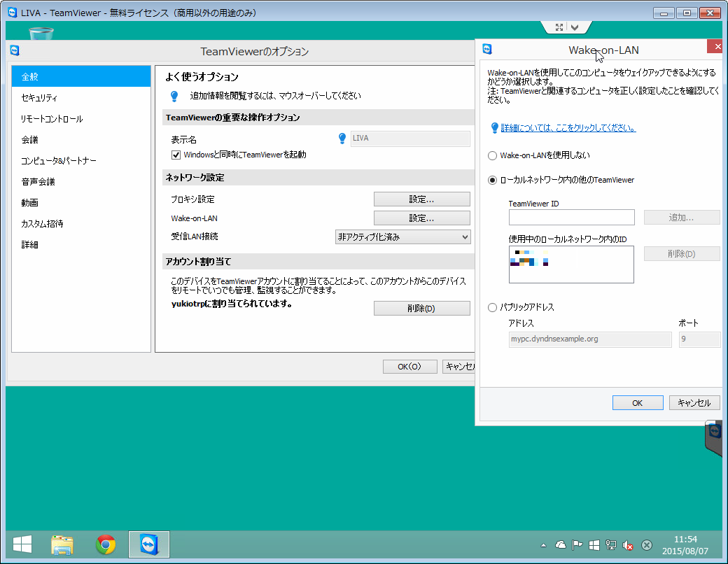Switch to the セキュリティ category

[81, 97]
